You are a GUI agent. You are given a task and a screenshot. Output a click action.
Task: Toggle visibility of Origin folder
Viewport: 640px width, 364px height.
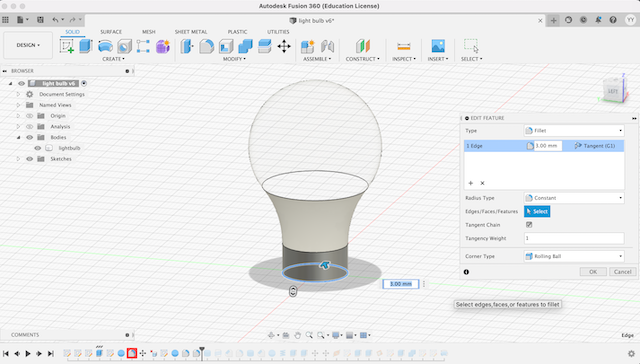pos(29,116)
